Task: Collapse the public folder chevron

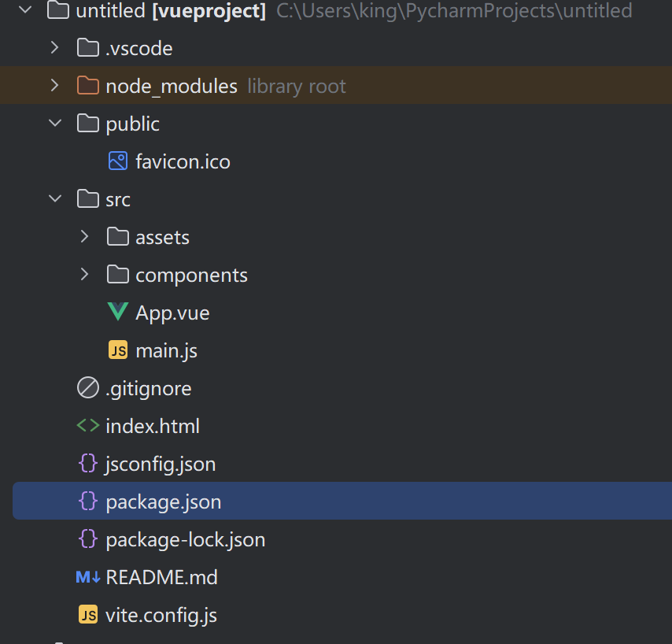Action: [x=54, y=124]
